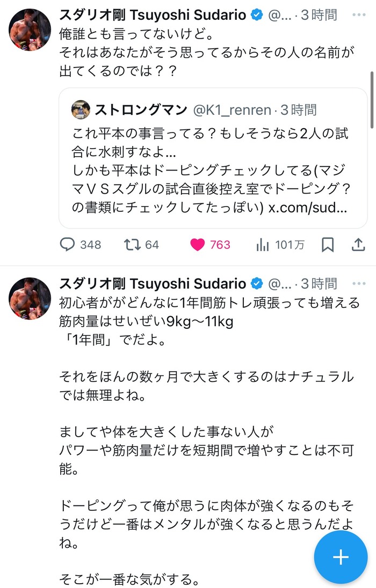This screenshot has height=588, width=376.
Task: Retweet the first tweet with 64 reposts
Action: coord(142,245)
